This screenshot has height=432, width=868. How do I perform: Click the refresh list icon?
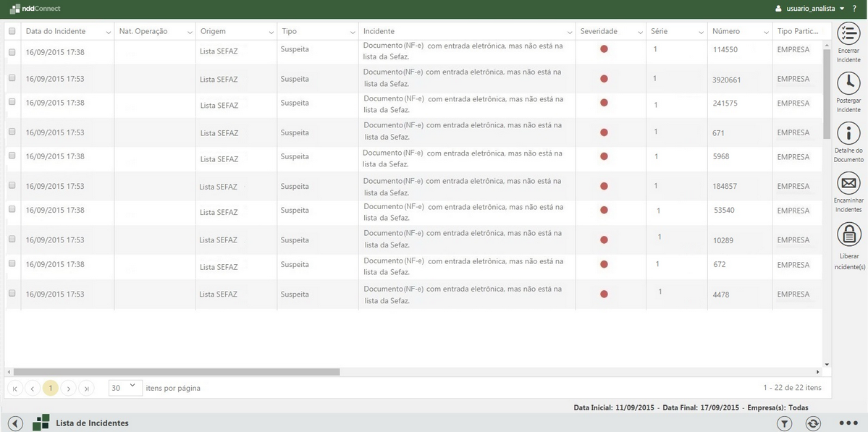[x=813, y=423]
